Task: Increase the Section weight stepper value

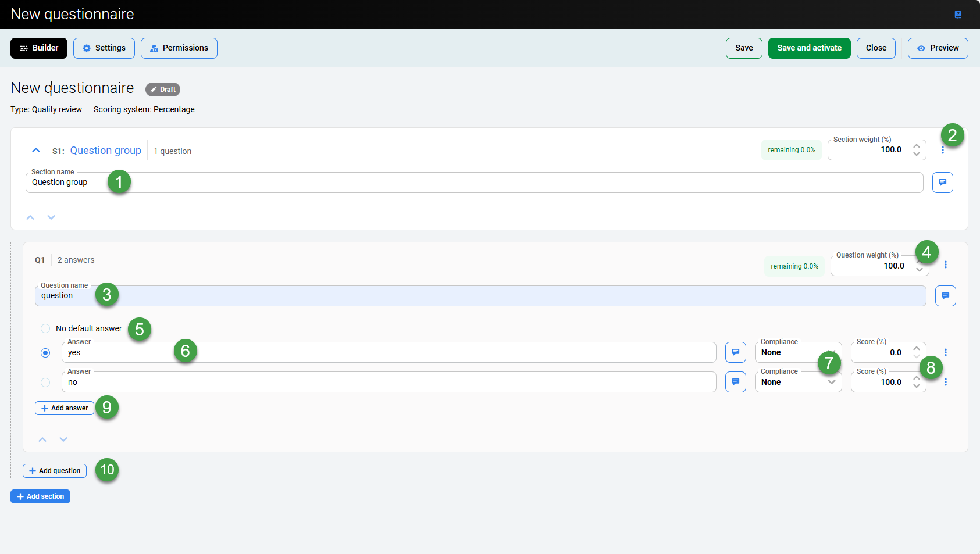Action: [x=916, y=146]
